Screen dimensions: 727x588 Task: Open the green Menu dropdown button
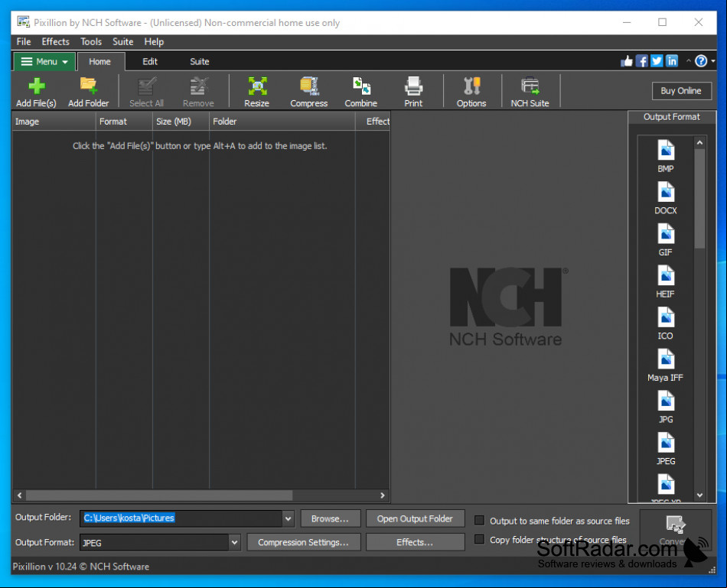[44, 62]
